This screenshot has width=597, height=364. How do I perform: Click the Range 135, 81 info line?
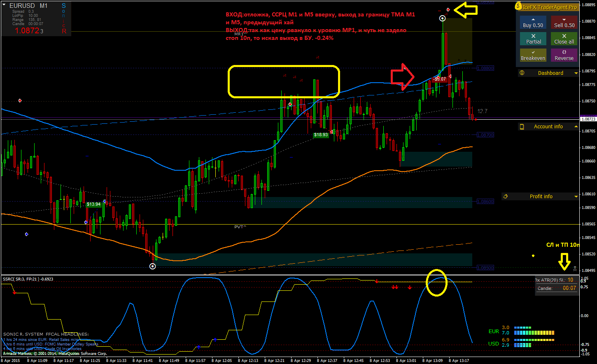coord(27,20)
